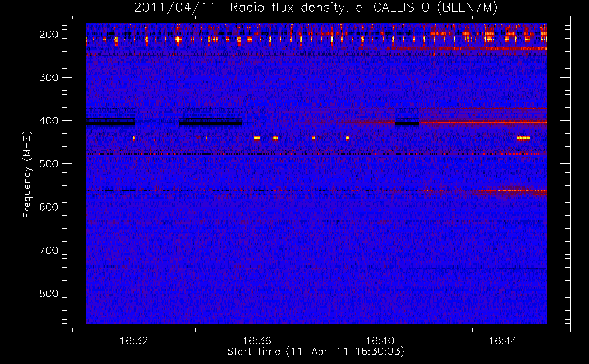Click the 16:40 time tick label
The height and width of the screenshot is (364, 589).
pos(380,341)
